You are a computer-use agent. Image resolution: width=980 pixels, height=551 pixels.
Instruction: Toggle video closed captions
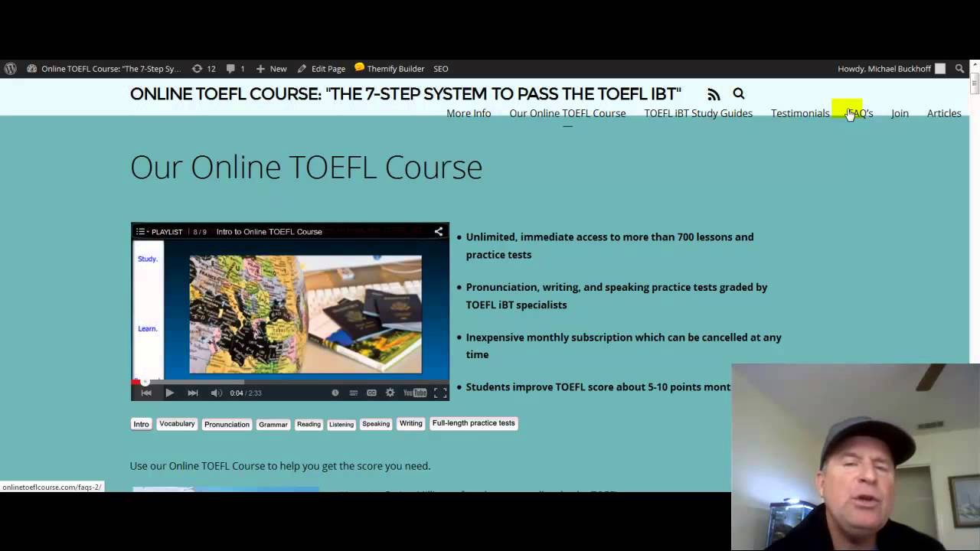(371, 393)
